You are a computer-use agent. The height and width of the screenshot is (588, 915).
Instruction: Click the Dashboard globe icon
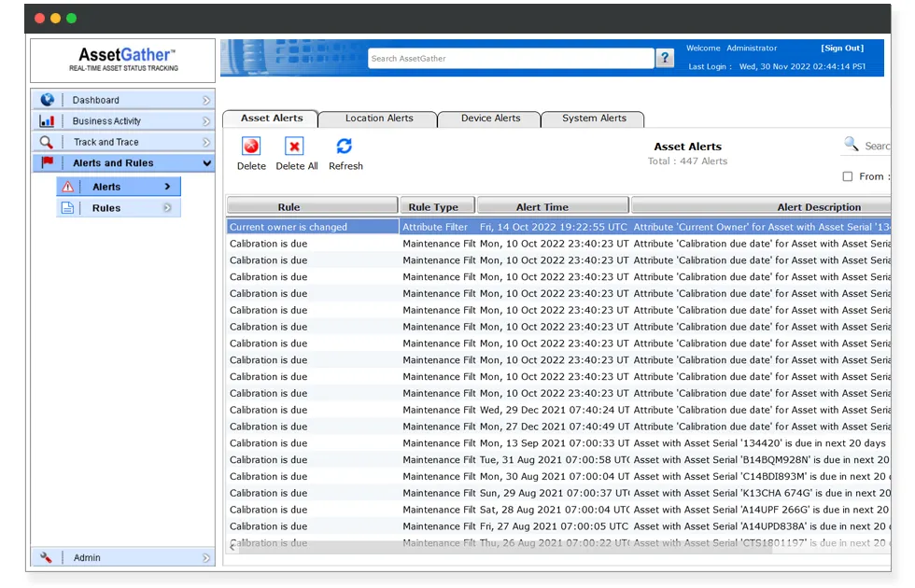click(48, 100)
